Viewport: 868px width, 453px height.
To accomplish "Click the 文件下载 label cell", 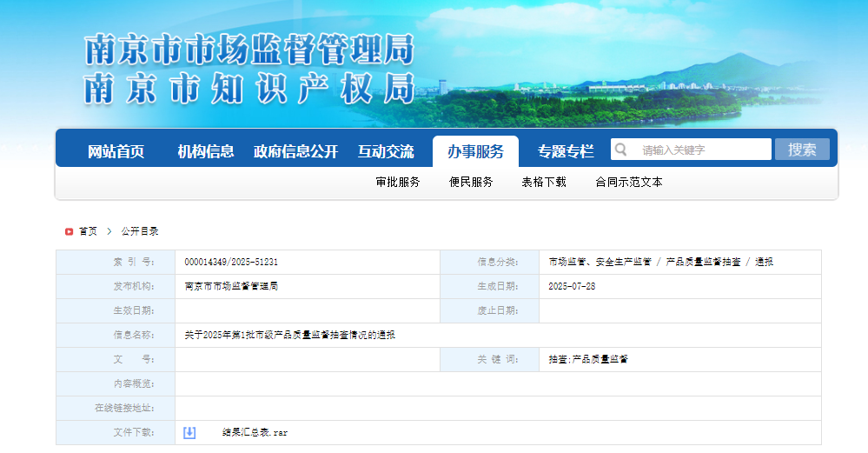I will [x=116, y=432].
